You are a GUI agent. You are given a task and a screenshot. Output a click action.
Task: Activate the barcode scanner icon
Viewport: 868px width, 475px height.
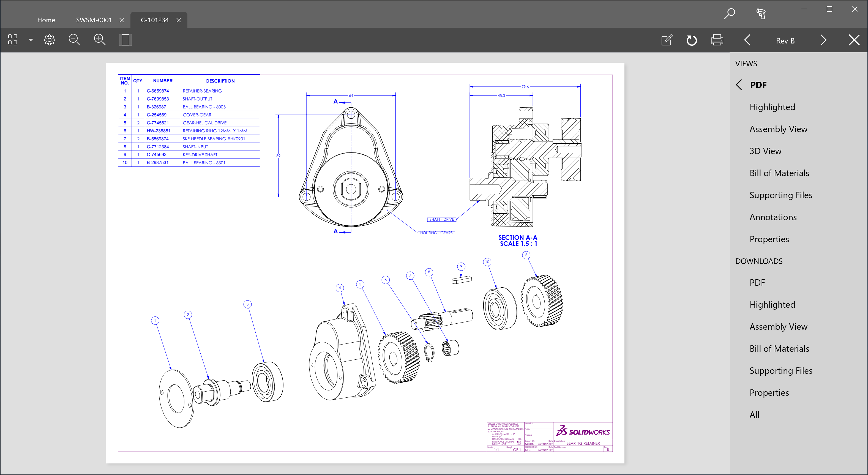761,14
